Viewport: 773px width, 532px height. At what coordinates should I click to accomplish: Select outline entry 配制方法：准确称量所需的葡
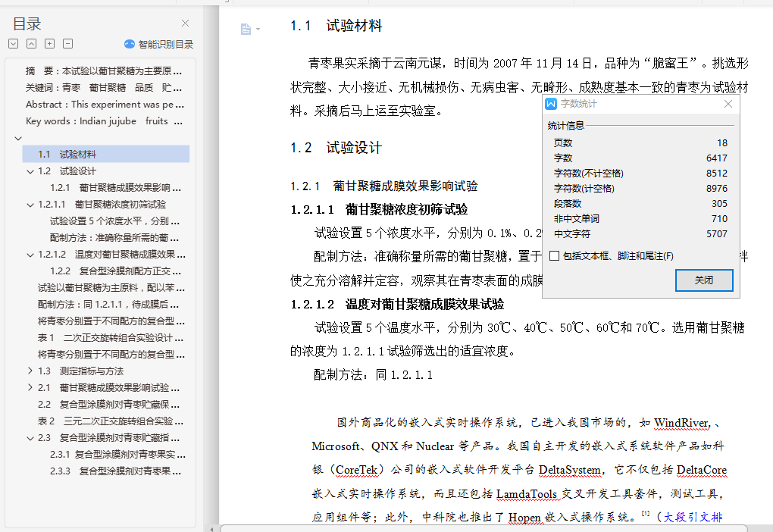(114, 238)
